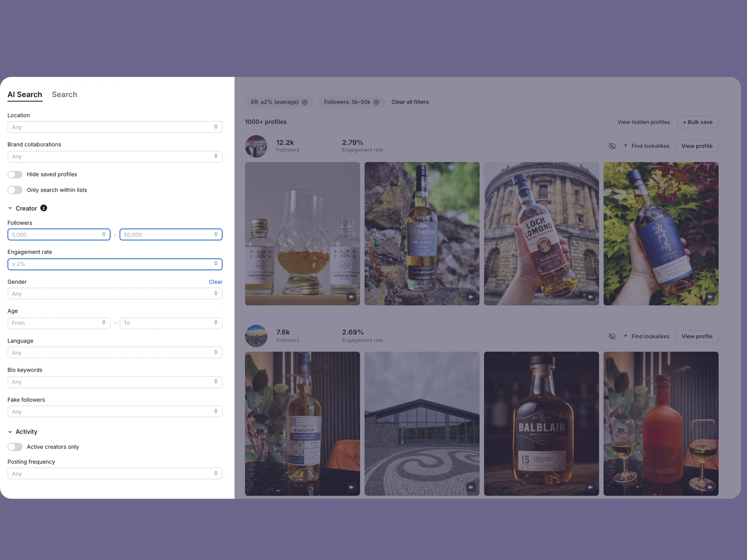Collapse the Creator section chevron
Viewport: 747px width, 560px height.
pos(10,209)
